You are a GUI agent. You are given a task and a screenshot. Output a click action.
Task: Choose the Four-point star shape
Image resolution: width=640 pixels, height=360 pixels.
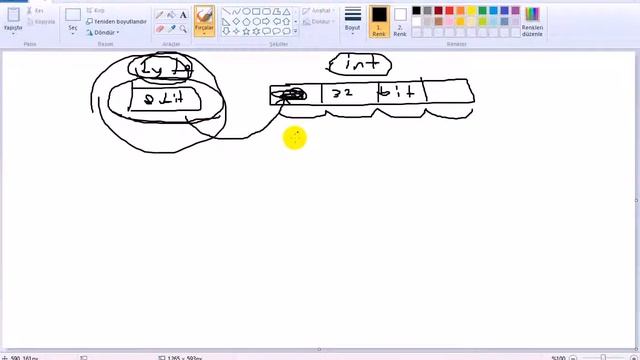pos(236,31)
